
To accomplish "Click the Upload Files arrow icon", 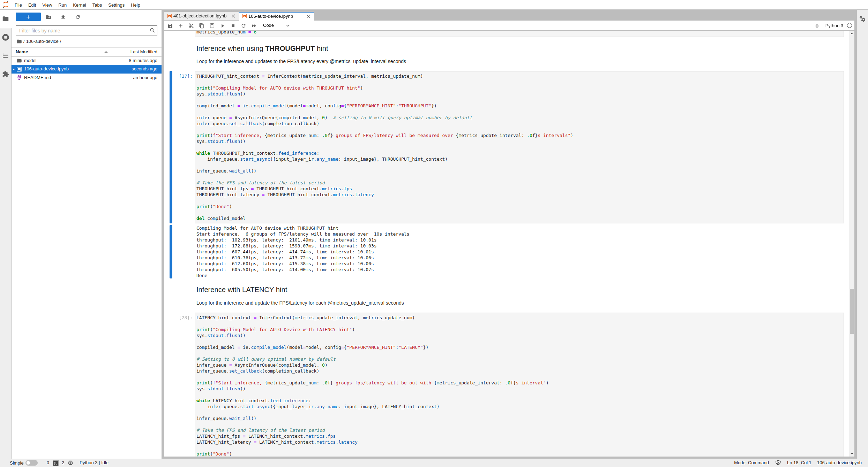I will [x=63, y=17].
